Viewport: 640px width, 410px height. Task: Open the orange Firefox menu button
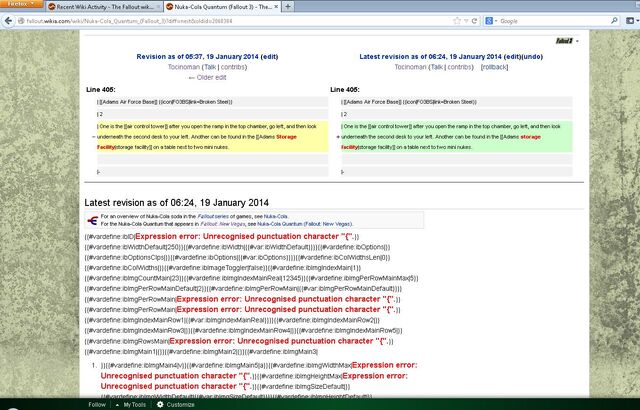[21, 4]
